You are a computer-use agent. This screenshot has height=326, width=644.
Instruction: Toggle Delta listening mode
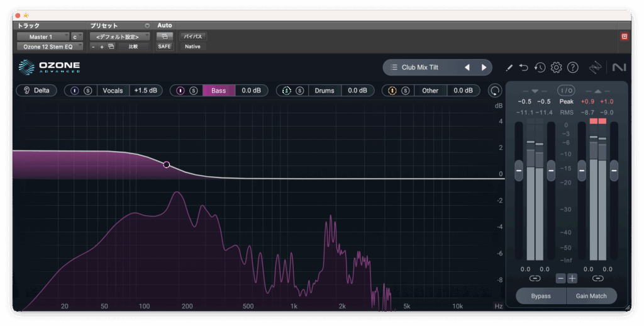[x=36, y=91]
